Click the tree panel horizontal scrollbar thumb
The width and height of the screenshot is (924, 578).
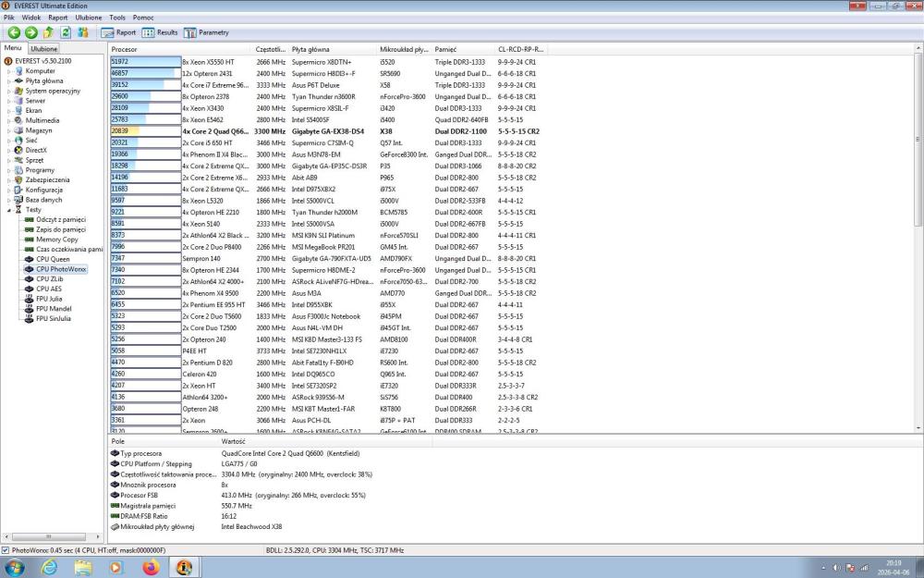tap(48, 536)
